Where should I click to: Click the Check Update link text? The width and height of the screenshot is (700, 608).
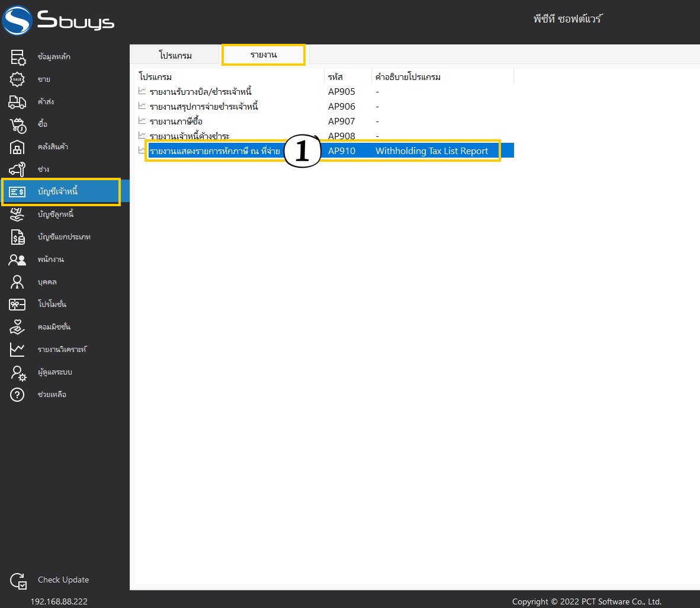tap(63, 580)
